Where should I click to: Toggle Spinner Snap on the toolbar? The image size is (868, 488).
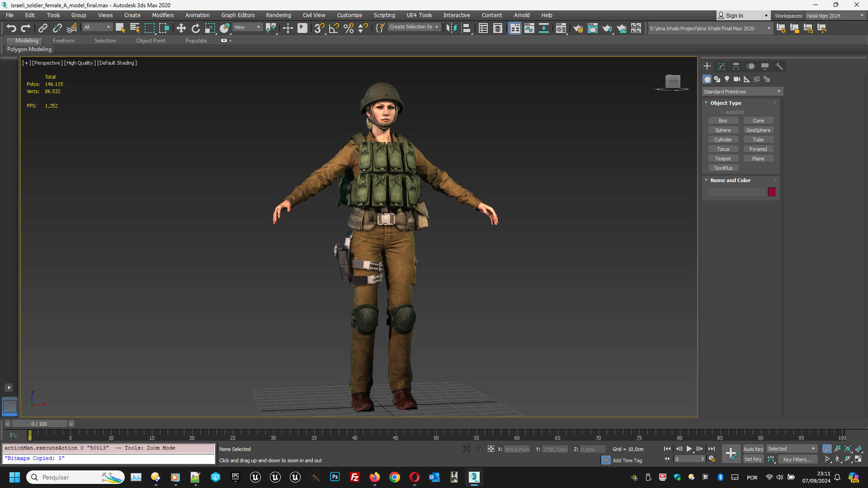pos(363,28)
